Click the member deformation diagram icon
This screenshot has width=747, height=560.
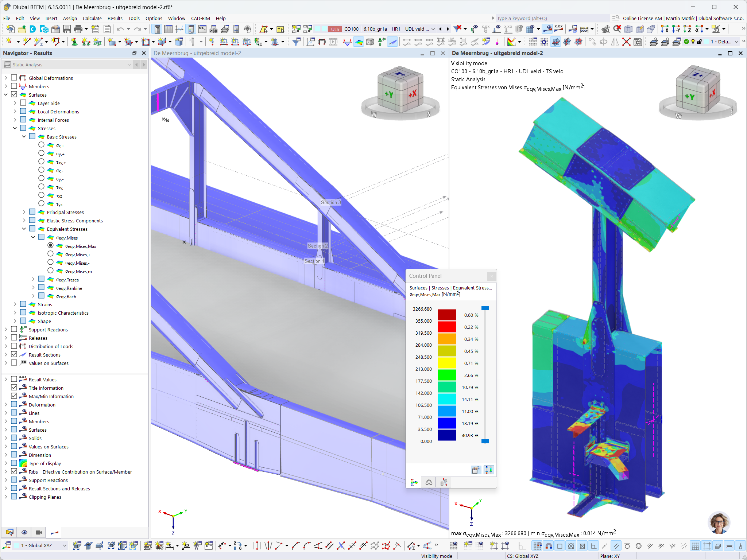tap(347, 42)
